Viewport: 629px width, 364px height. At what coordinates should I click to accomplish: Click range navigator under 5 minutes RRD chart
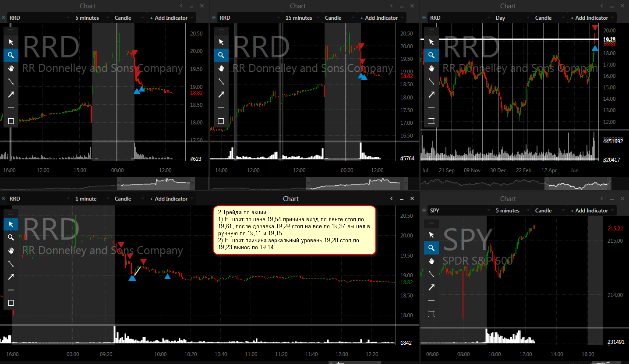pyautogui.click(x=156, y=183)
